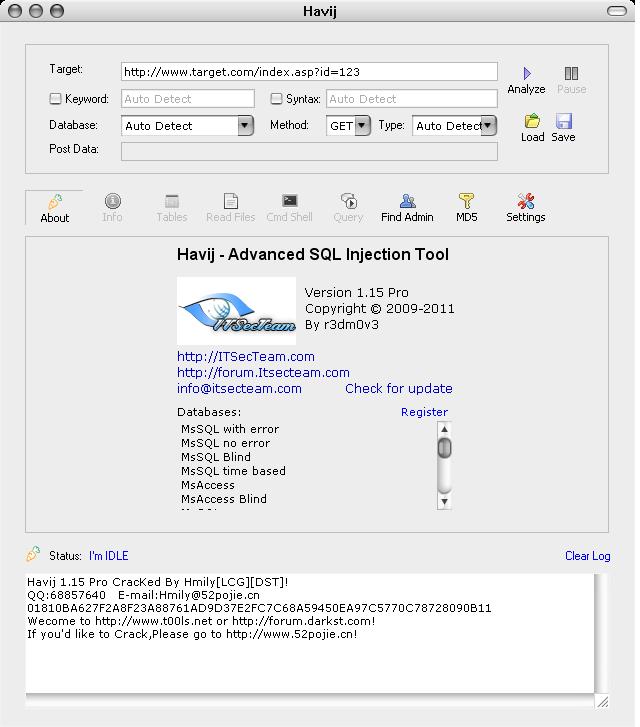Click the Version 1.15 Pro text

coord(357,293)
